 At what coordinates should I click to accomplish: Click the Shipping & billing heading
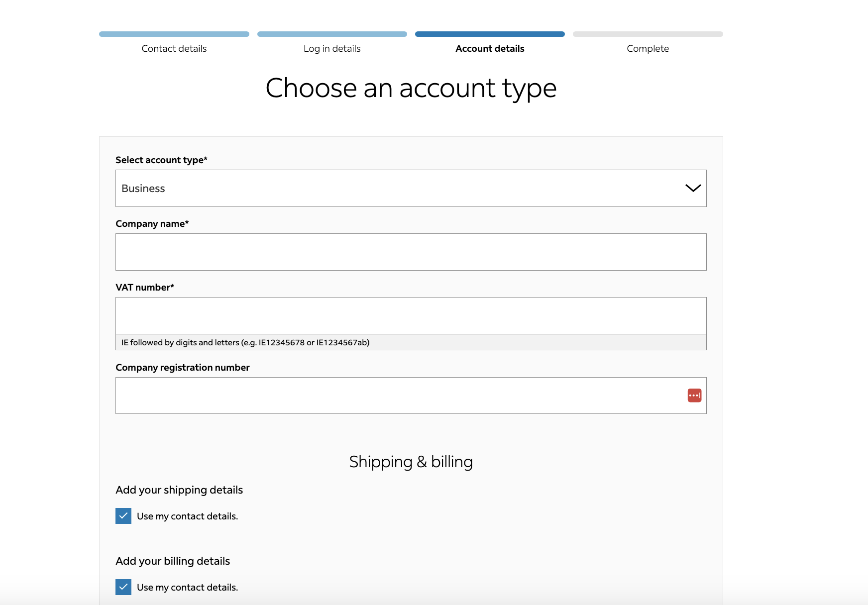[x=411, y=462]
